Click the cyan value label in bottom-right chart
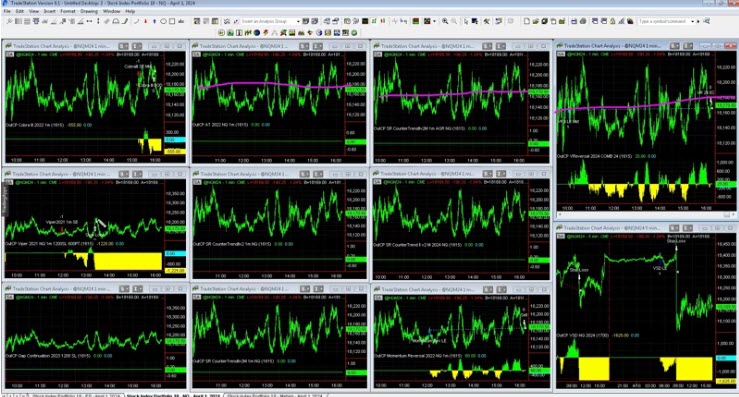Image resolution: width=739 pixels, height=397 pixels. click(x=726, y=358)
